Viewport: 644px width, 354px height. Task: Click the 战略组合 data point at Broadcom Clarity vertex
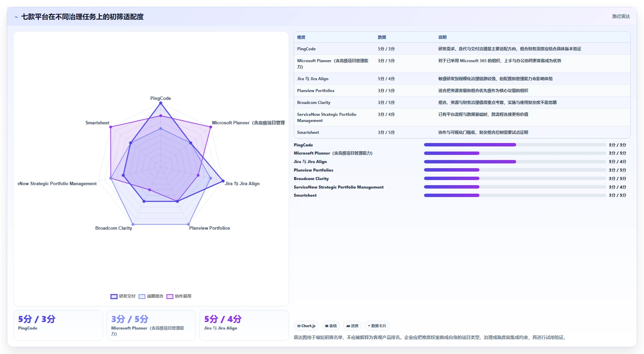[133, 224]
